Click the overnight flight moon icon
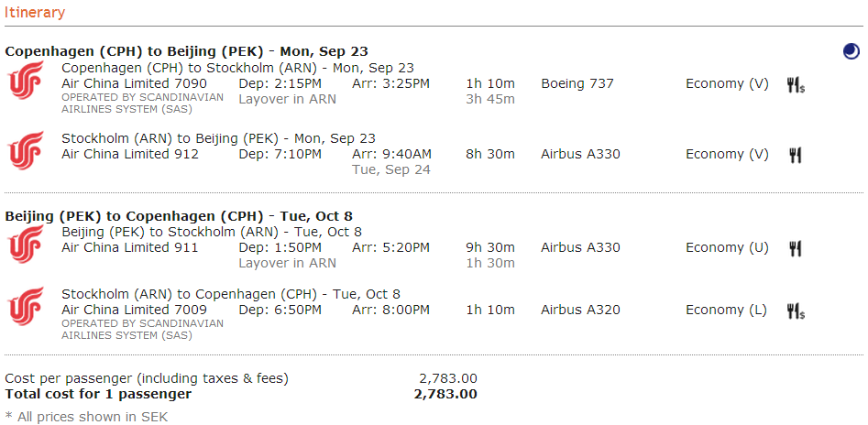The width and height of the screenshot is (868, 425). (x=851, y=51)
